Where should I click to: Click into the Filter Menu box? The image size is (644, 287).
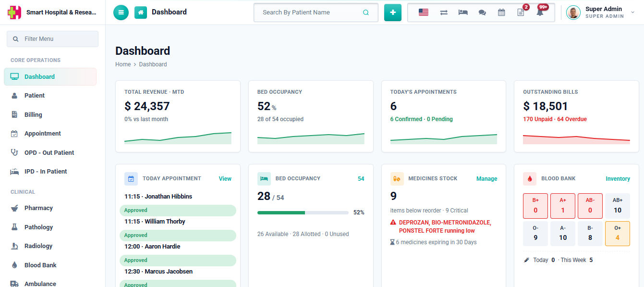(52, 39)
